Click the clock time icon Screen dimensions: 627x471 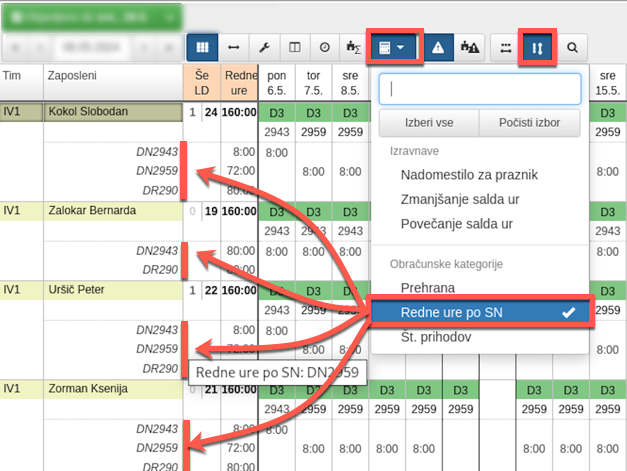(324, 48)
